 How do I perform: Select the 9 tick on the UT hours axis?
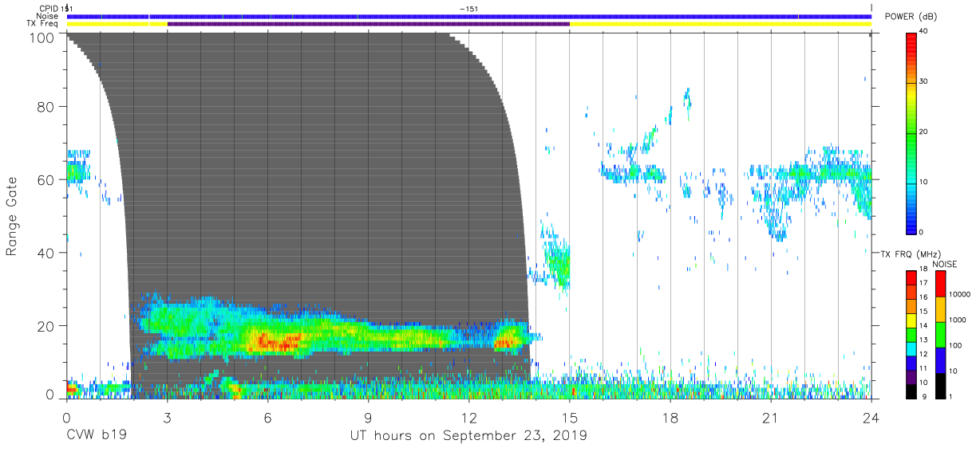click(368, 418)
